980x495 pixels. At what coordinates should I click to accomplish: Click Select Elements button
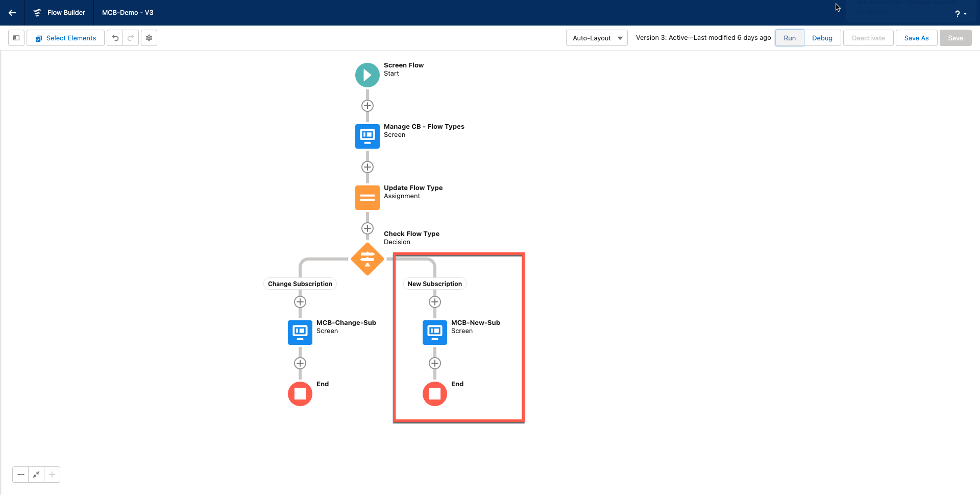pos(66,38)
